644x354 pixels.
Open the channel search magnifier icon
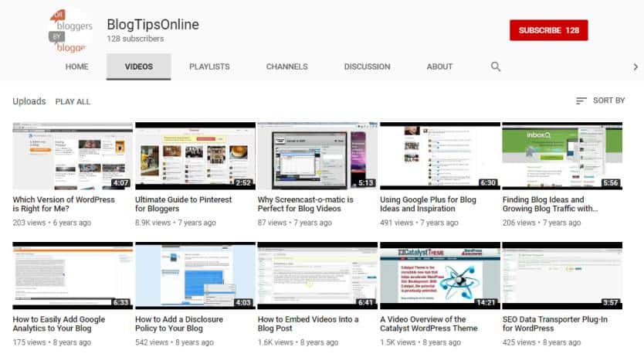point(496,66)
